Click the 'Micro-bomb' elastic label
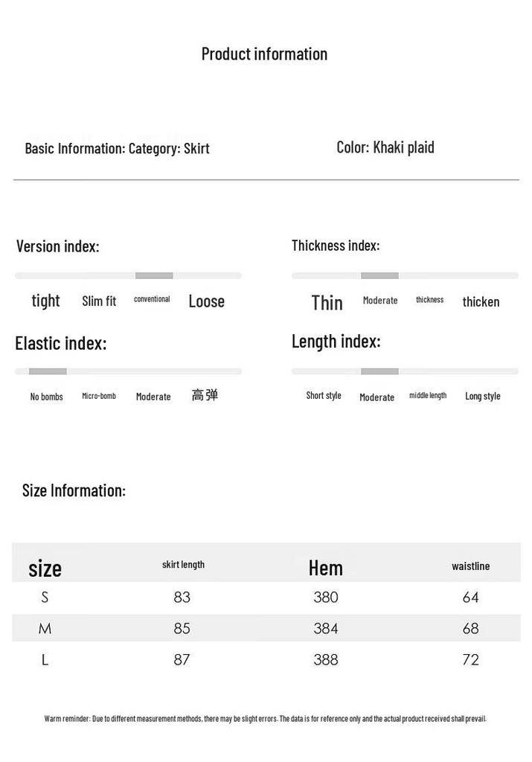 coord(99,396)
